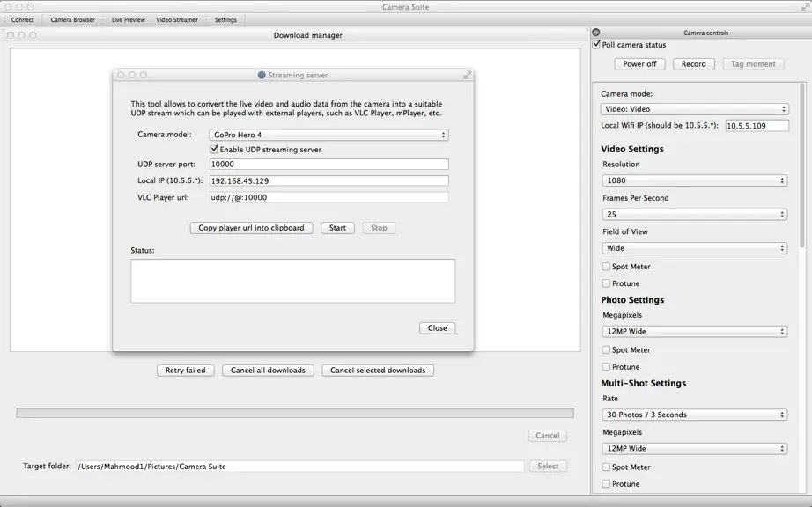Image resolution: width=812 pixels, height=507 pixels.
Task: Open Multi-Shot Megapixels 12MP Wide dropdown
Action: (x=695, y=449)
